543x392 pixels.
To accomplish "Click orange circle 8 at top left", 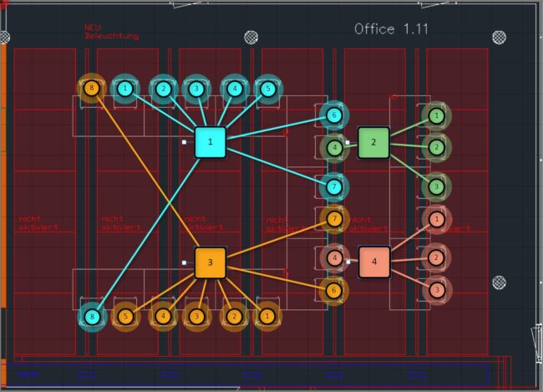I will tap(91, 88).
